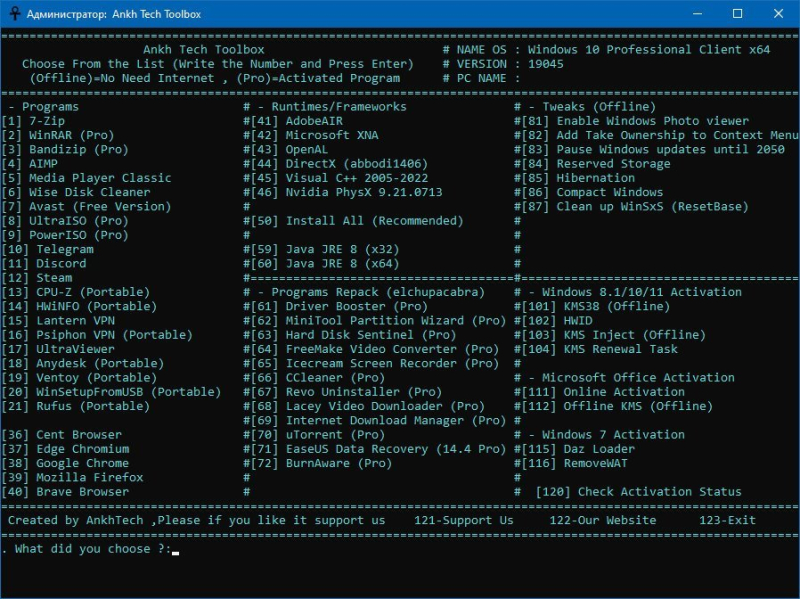The image size is (800, 599).
Task: Click "[38] Google Chrome" entry
Action: (x=65, y=464)
